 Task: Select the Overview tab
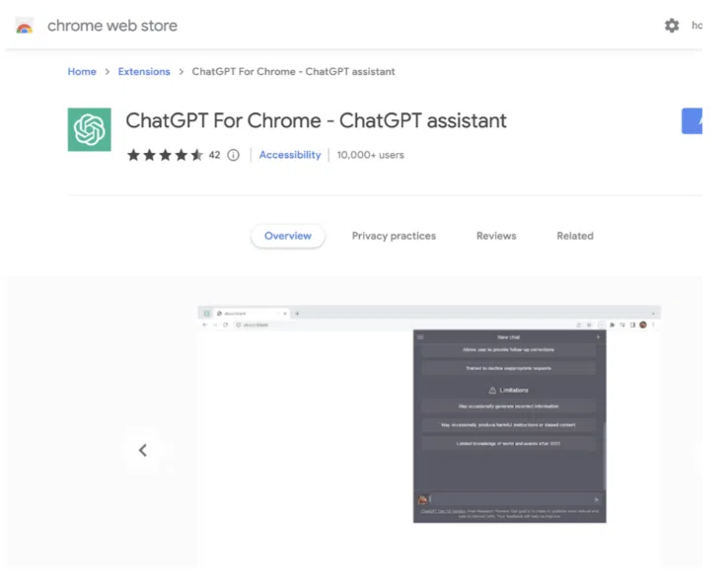288,236
